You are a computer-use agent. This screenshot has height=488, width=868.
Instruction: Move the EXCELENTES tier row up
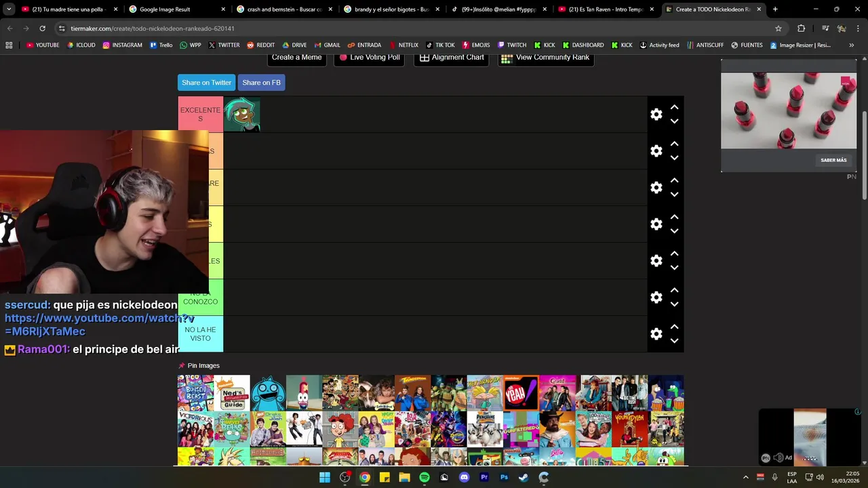(674, 107)
